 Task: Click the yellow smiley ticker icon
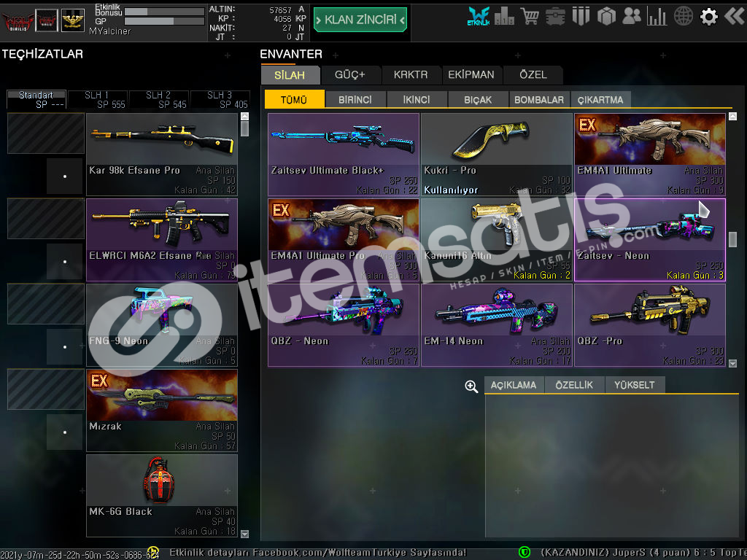[153, 553]
